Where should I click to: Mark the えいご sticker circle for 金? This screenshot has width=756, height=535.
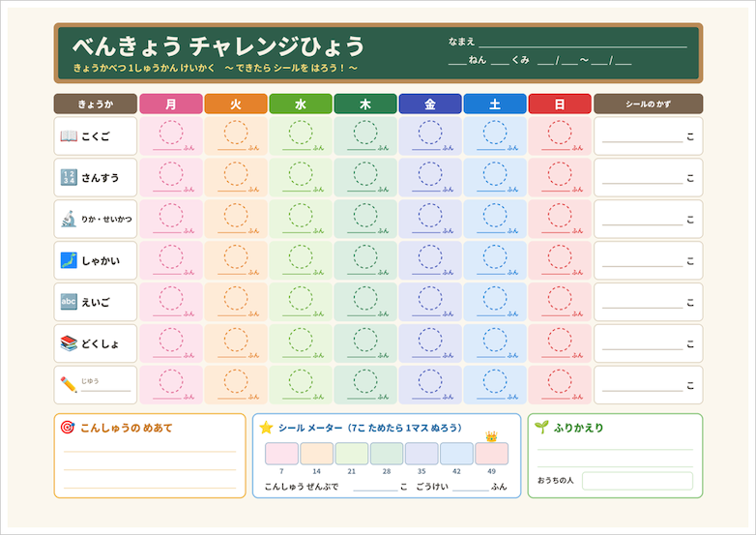pyautogui.click(x=430, y=298)
